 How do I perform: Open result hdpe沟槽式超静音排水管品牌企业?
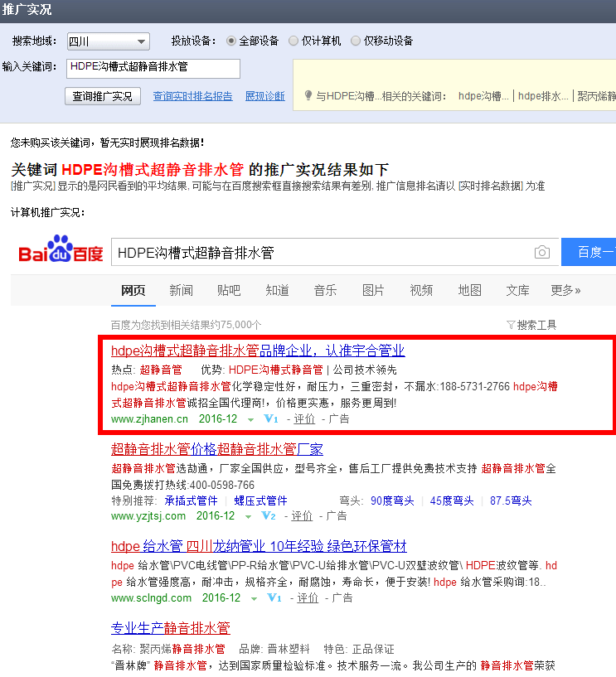click(258, 351)
